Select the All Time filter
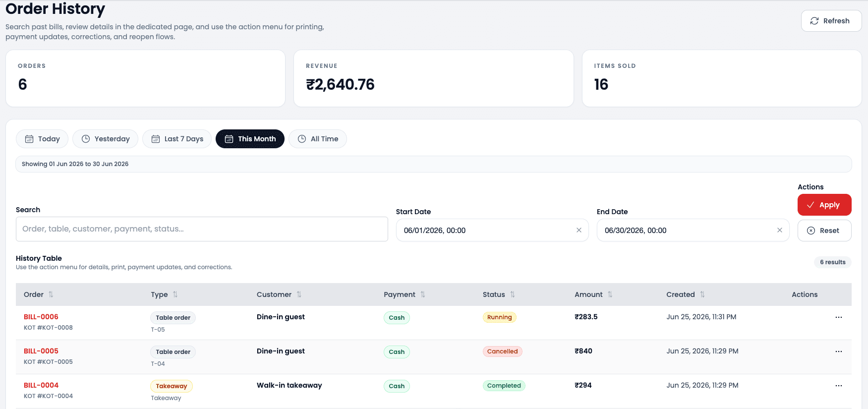Image resolution: width=868 pixels, height=409 pixels. [x=318, y=139]
